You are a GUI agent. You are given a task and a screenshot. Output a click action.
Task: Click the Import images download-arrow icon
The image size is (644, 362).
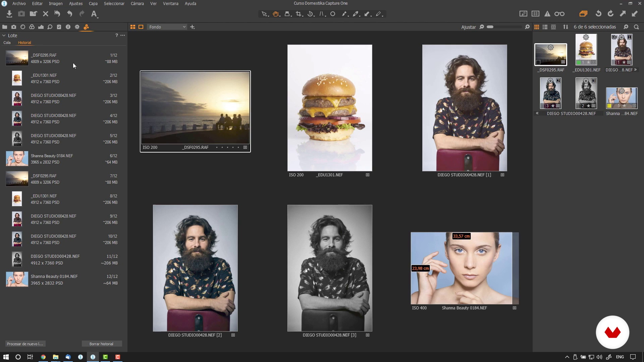click(9, 14)
